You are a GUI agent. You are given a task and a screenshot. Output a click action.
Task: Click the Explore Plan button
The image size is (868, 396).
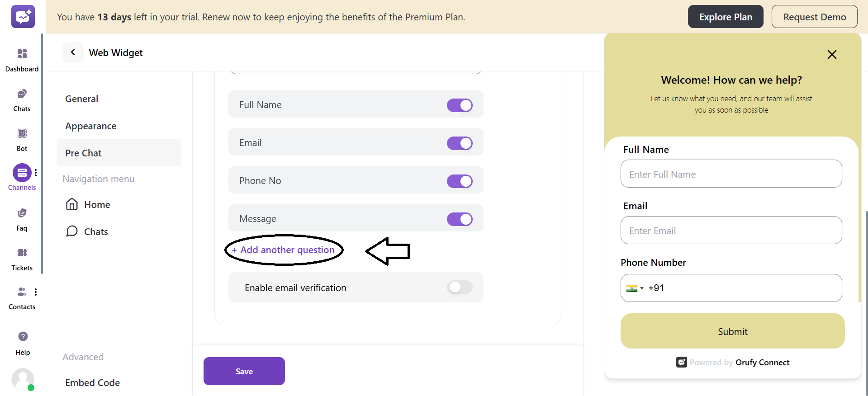[725, 16]
